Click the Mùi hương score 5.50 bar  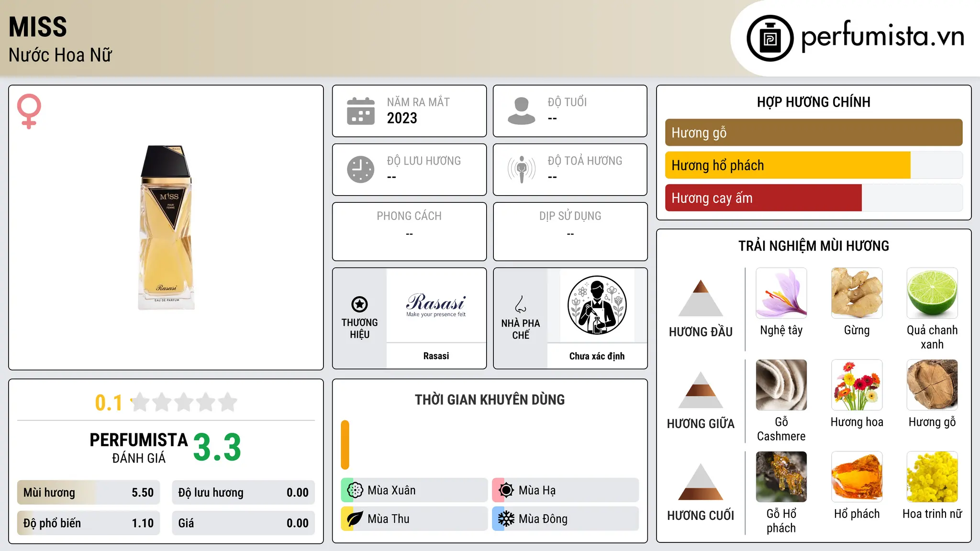click(89, 493)
